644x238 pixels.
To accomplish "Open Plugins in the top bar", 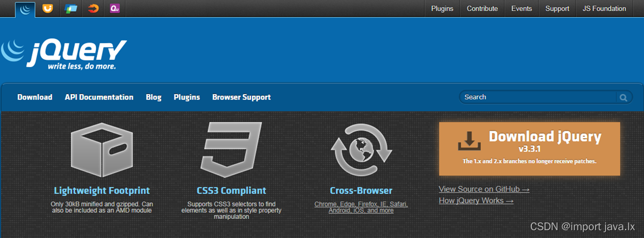I will (442, 8).
